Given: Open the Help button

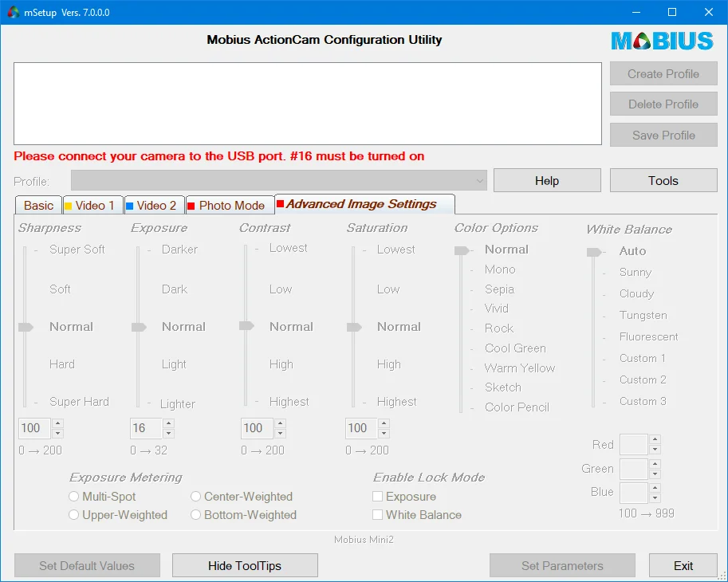Looking at the screenshot, I should click(547, 180).
